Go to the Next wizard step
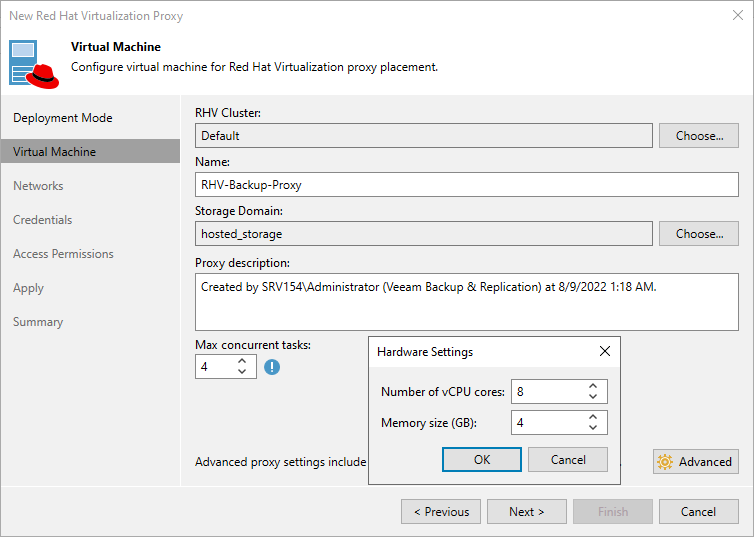 (526, 512)
